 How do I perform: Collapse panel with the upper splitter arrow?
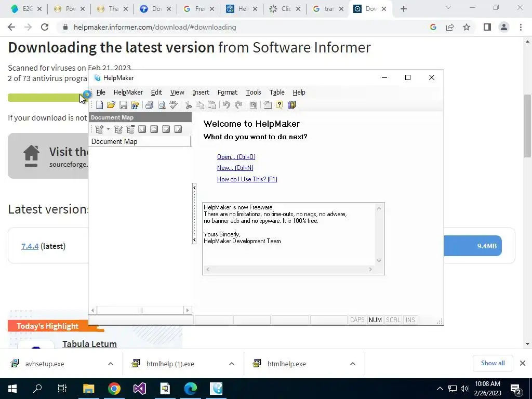(x=194, y=187)
